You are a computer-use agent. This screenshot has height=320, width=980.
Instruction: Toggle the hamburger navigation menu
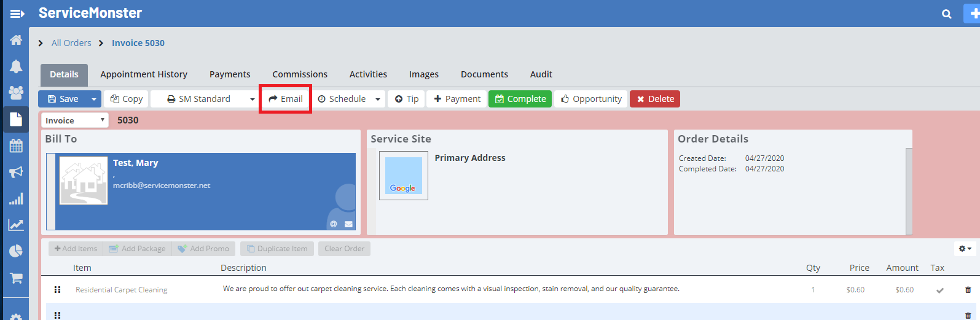pyautogui.click(x=17, y=14)
